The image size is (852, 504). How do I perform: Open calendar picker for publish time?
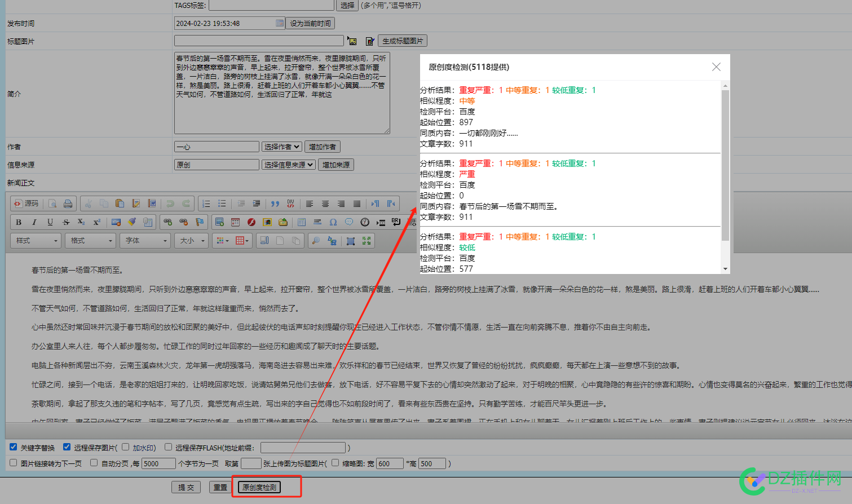tap(280, 23)
